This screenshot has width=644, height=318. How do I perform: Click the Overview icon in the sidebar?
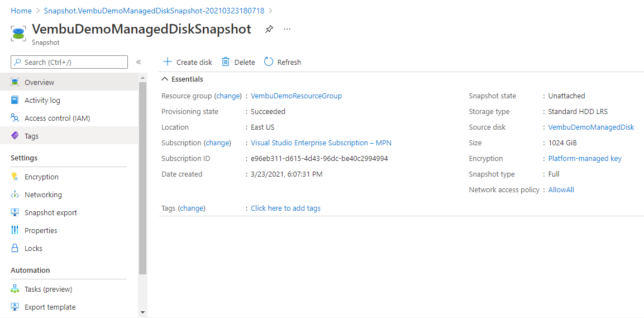(15, 82)
